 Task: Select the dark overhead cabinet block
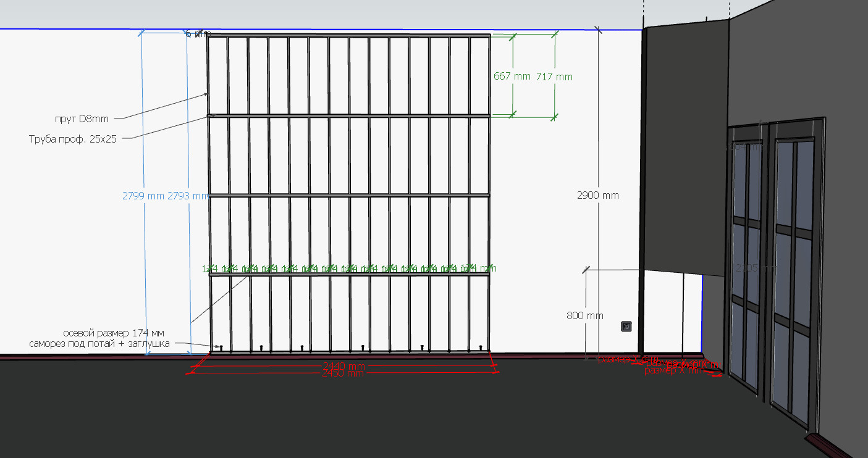click(684, 148)
